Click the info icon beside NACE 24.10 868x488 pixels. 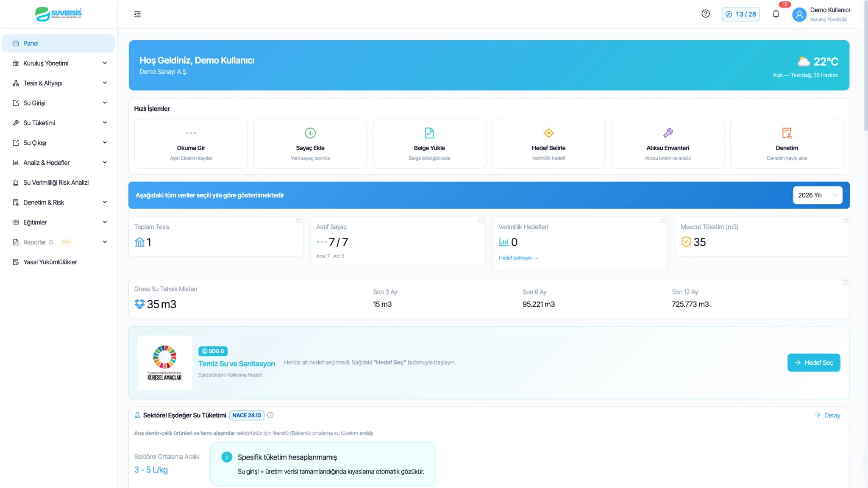270,415
